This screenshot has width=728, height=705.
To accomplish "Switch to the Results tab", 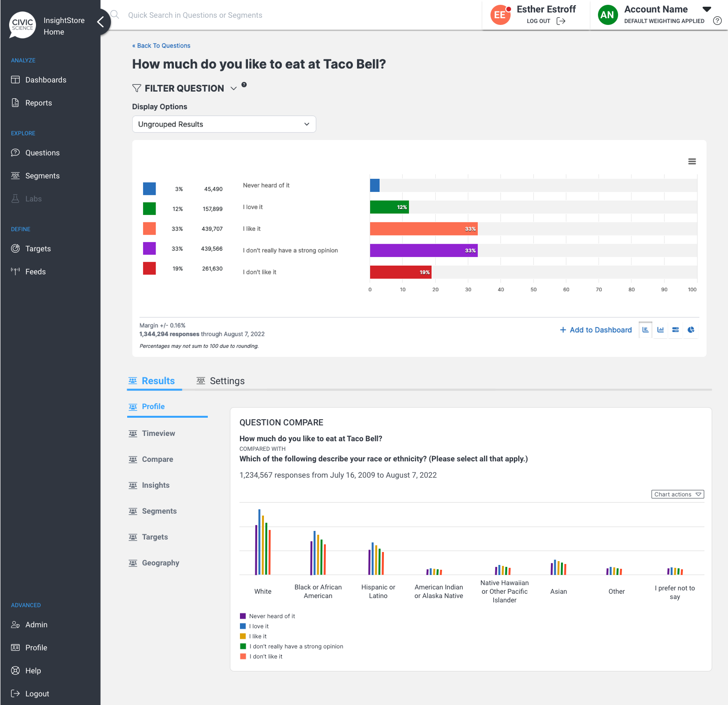I will click(x=152, y=381).
